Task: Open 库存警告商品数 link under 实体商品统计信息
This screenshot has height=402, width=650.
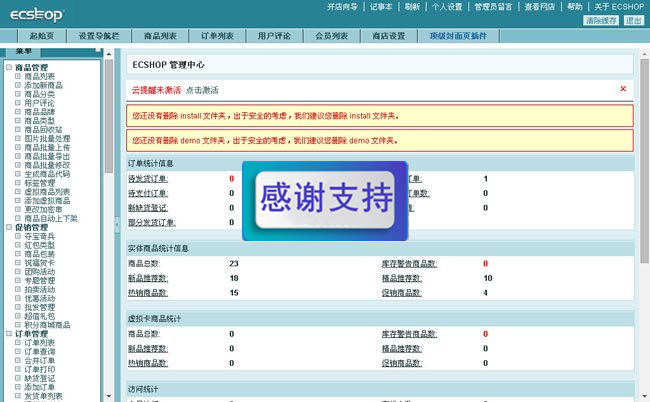Action: tap(410, 264)
